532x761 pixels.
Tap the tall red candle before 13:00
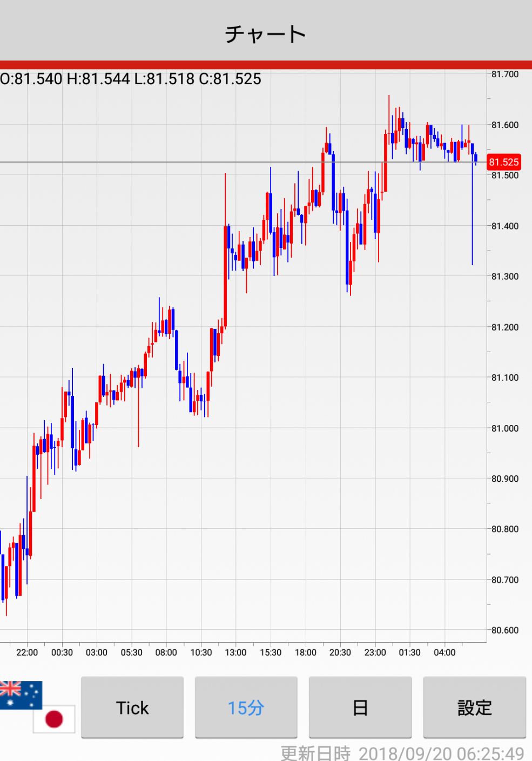pyautogui.click(x=225, y=270)
